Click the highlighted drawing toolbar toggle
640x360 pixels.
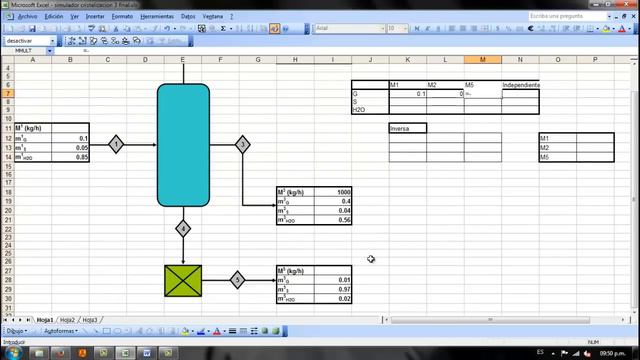274,29
